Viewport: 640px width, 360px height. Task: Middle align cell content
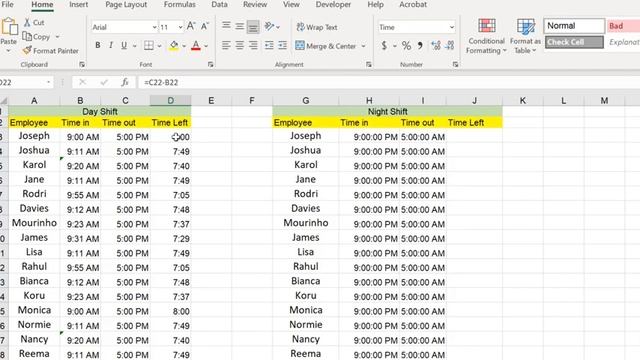coord(240,27)
